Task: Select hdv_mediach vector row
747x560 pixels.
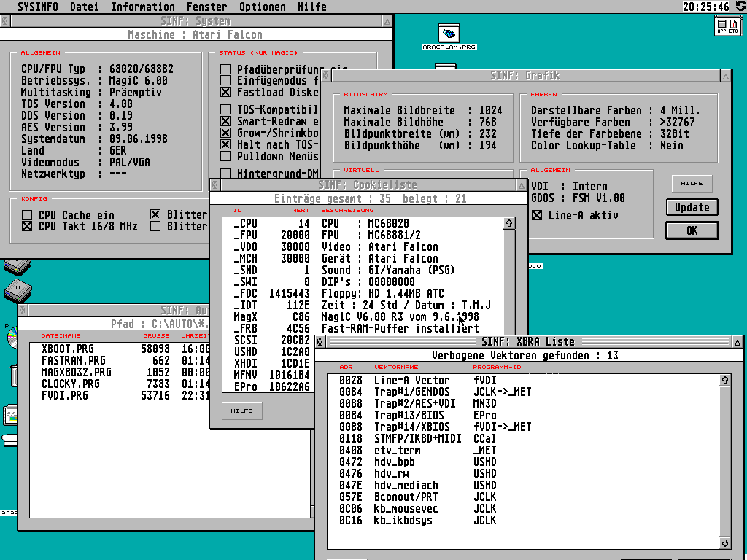Action: tap(522, 485)
